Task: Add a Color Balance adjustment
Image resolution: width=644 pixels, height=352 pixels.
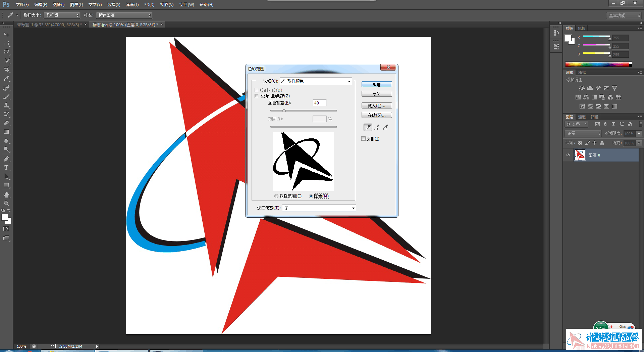Action: tap(586, 97)
